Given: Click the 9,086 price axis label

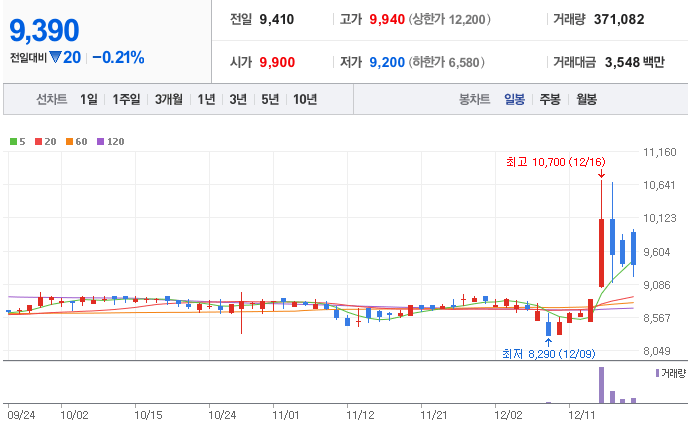Looking at the screenshot, I should [x=657, y=285].
